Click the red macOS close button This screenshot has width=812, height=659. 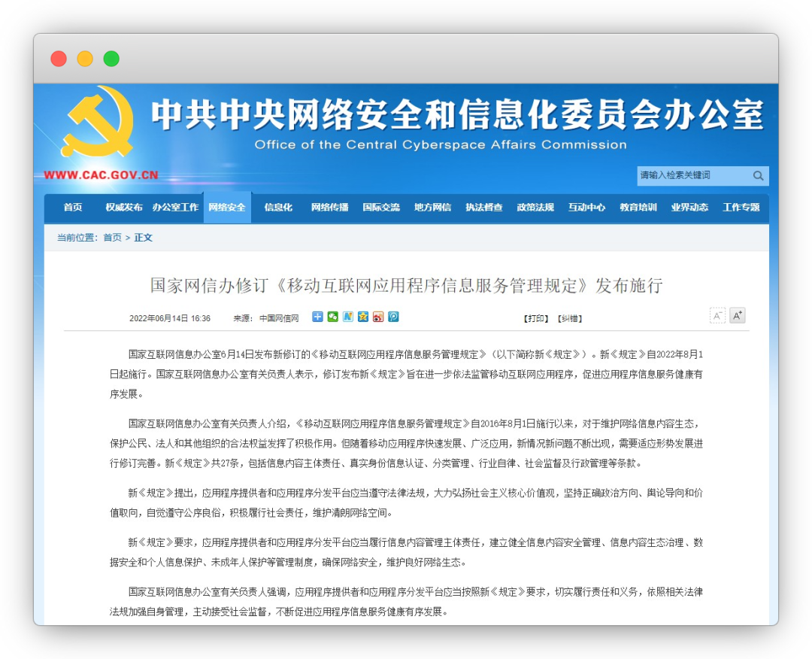click(59, 59)
